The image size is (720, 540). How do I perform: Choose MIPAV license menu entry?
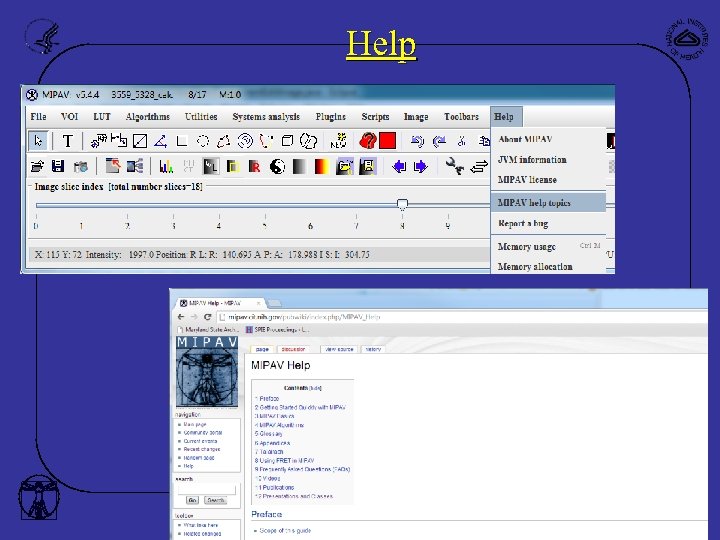click(548, 180)
